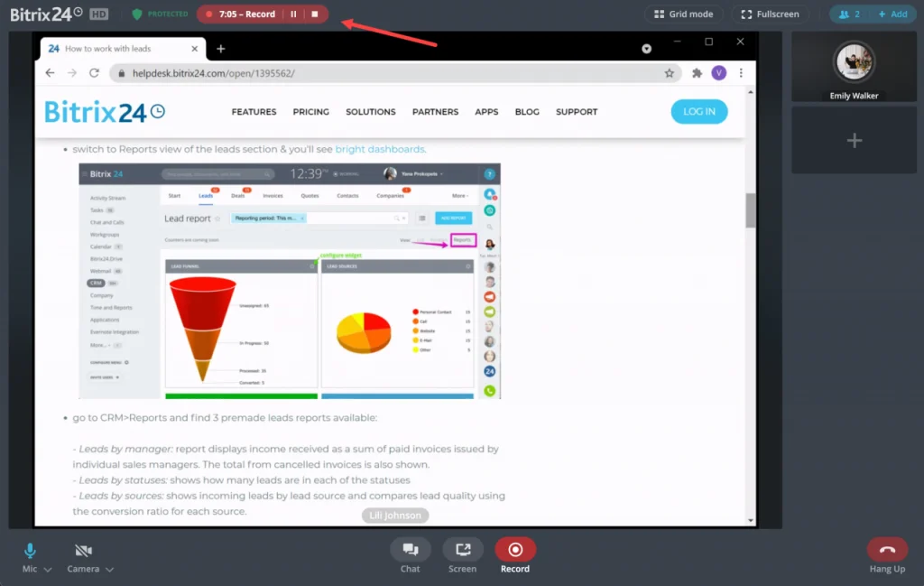This screenshot has height=586, width=924.
Task: Go forward in shared browser
Action: (72, 73)
